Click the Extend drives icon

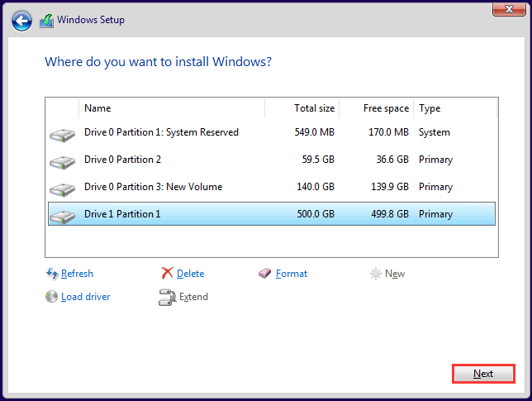click(167, 297)
